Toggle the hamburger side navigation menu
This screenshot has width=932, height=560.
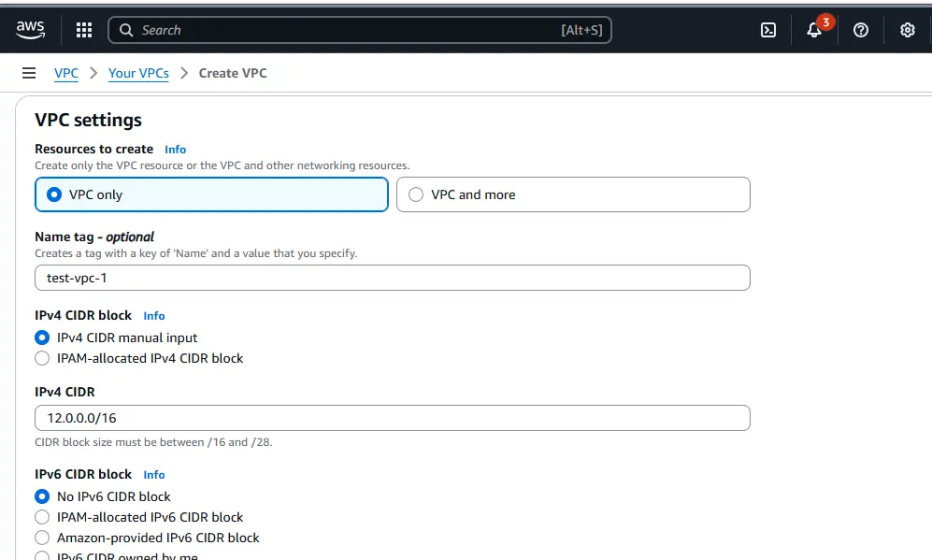[x=29, y=73]
